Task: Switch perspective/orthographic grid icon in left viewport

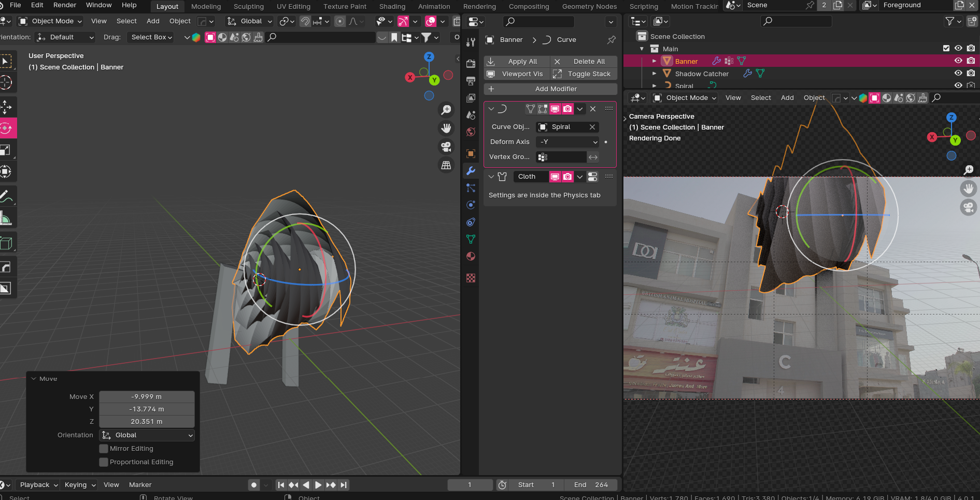Action: click(446, 165)
